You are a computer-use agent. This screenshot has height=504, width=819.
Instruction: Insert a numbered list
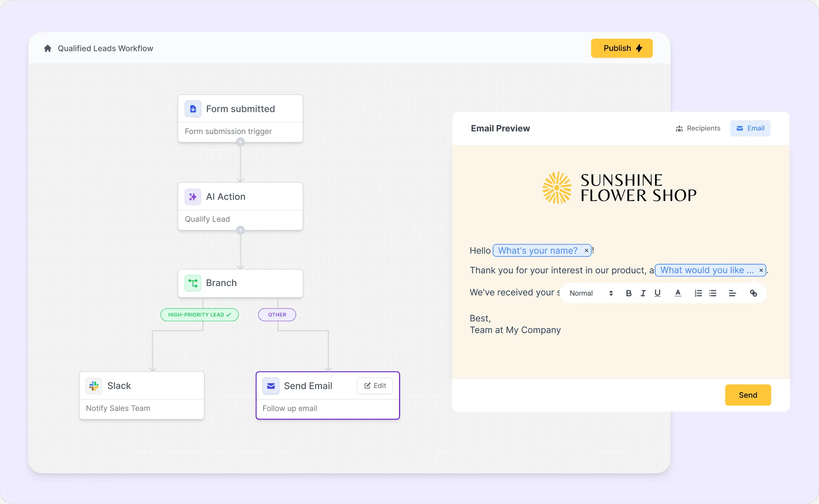(698, 293)
